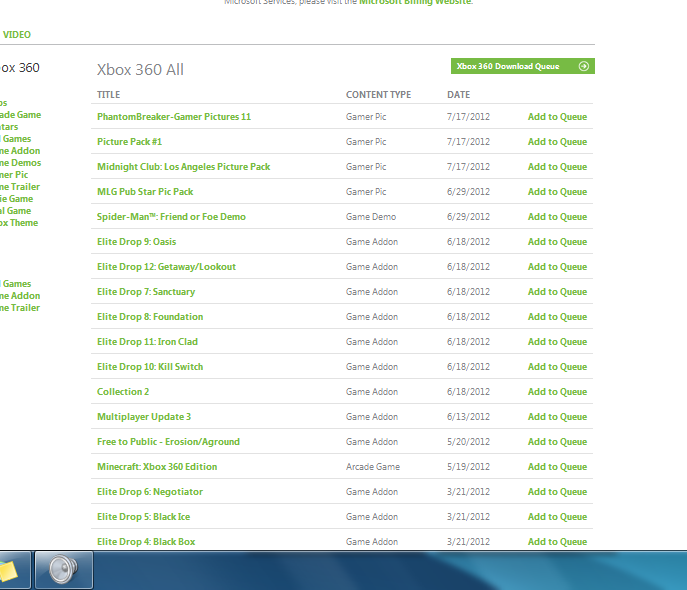687x590 pixels.
Task: Open Collection 2 title link
Action: (123, 391)
